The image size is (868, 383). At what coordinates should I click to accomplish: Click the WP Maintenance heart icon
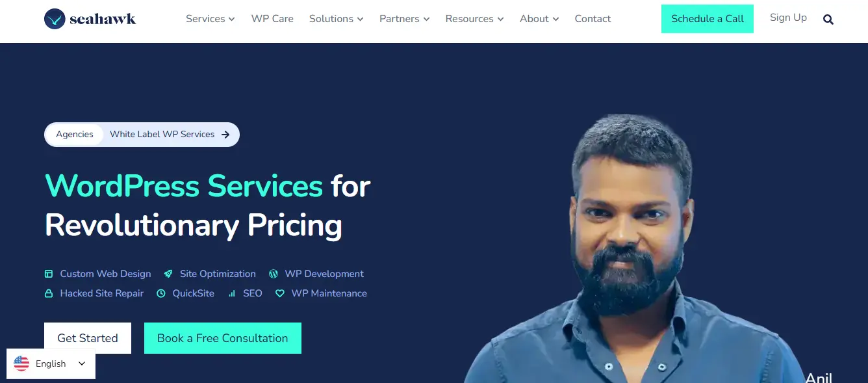tap(280, 293)
